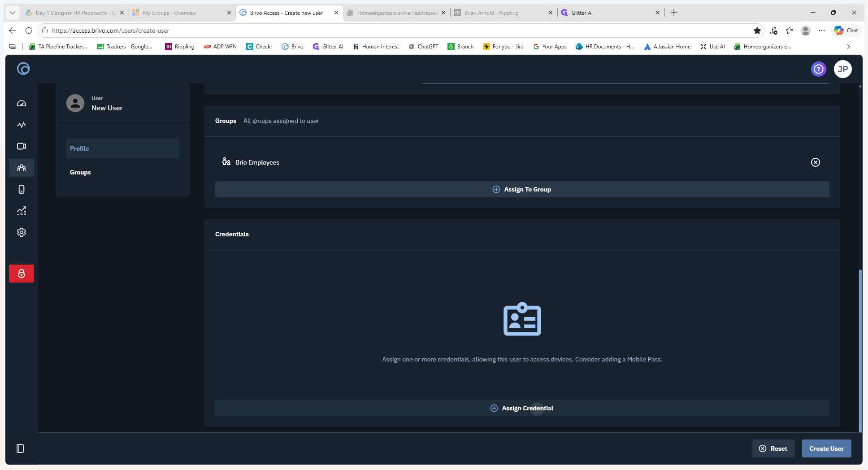Switch to the Brian Arnold - Rippling tab

tap(503, 13)
